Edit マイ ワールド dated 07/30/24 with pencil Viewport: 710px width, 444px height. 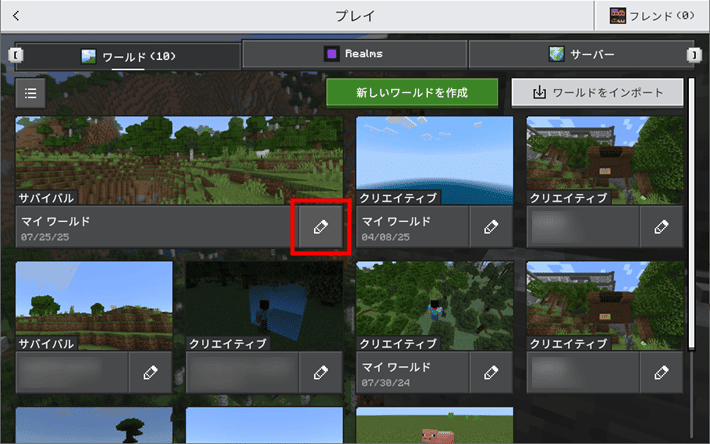(x=491, y=372)
